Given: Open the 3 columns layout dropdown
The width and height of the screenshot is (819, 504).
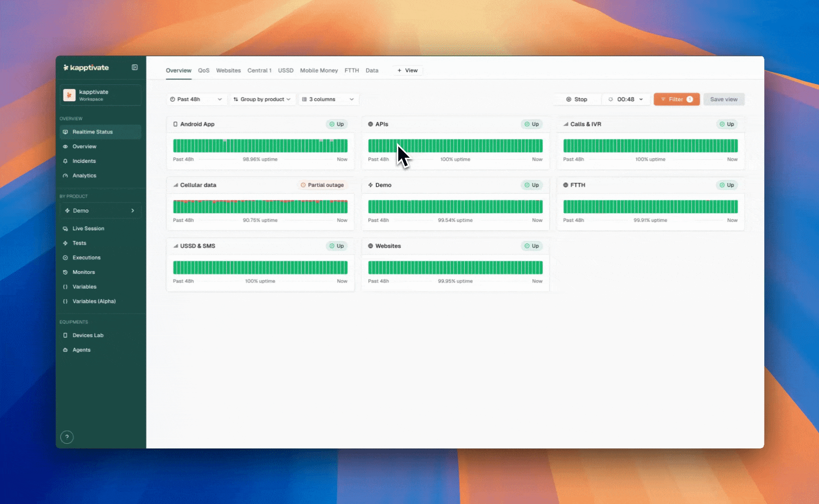Looking at the screenshot, I should coord(328,99).
